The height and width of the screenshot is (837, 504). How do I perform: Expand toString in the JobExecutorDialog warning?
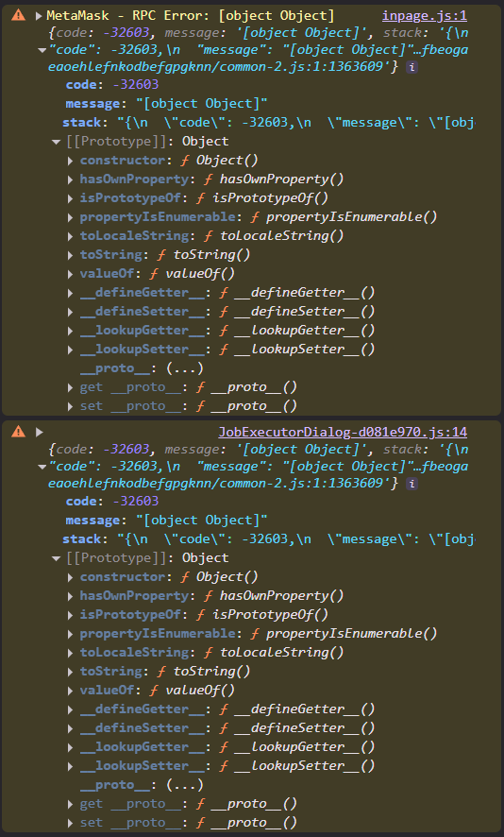tap(71, 672)
